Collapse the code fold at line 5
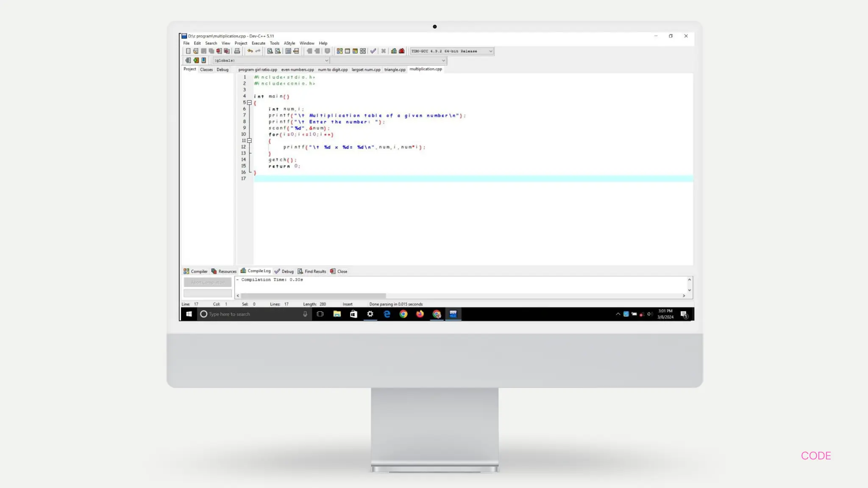868x488 pixels. coord(250,103)
